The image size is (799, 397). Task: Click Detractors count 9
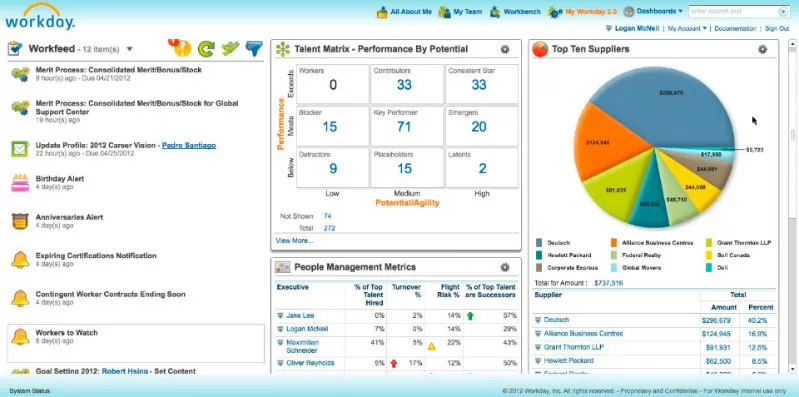click(x=332, y=169)
